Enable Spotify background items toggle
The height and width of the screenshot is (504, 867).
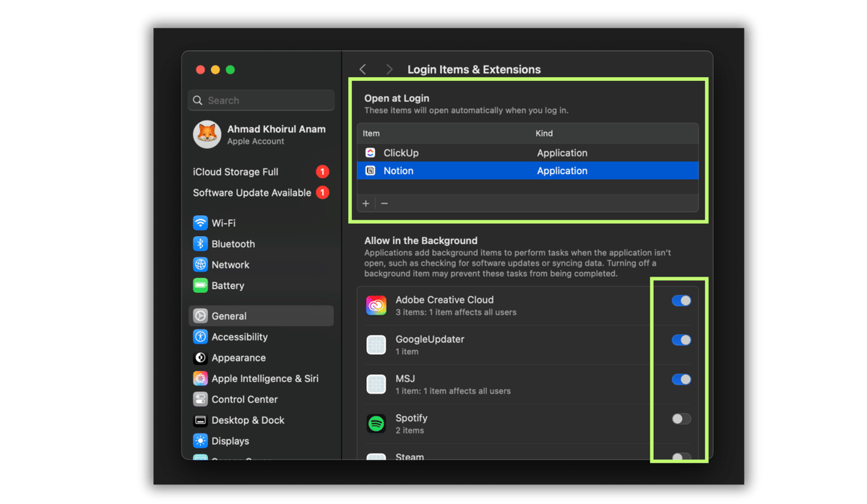click(681, 419)
